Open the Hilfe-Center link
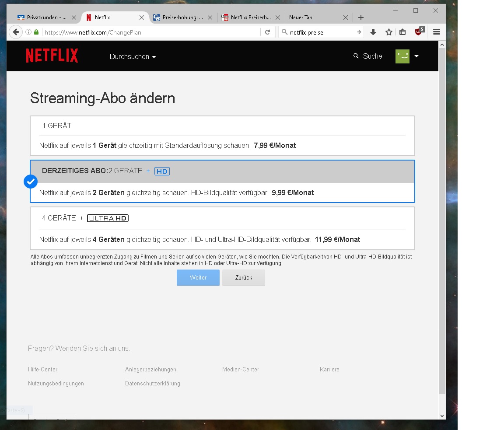 click(x=43, y=369)
